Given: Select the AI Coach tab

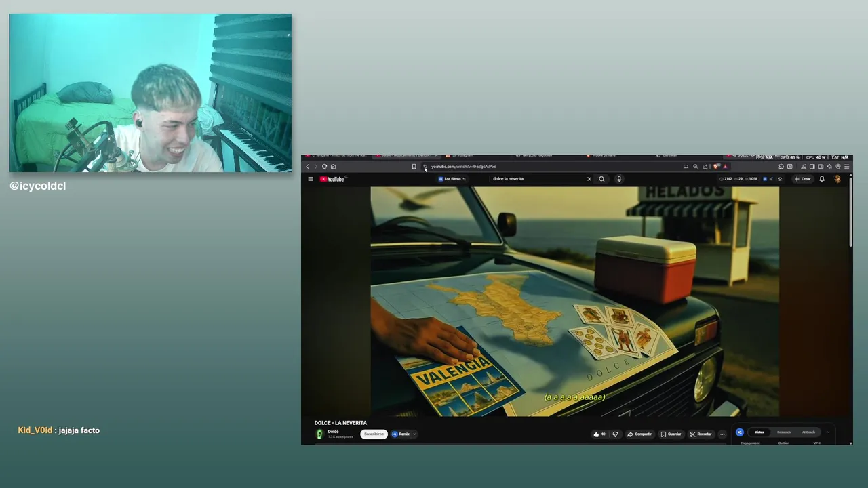Looking at the screenshot, I should point(809,432).
